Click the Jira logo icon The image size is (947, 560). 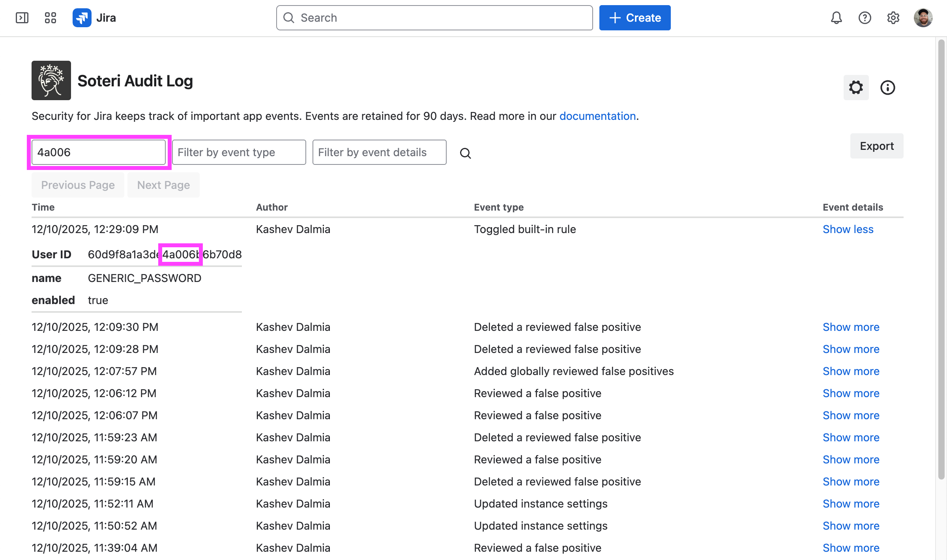coord(82,18)
